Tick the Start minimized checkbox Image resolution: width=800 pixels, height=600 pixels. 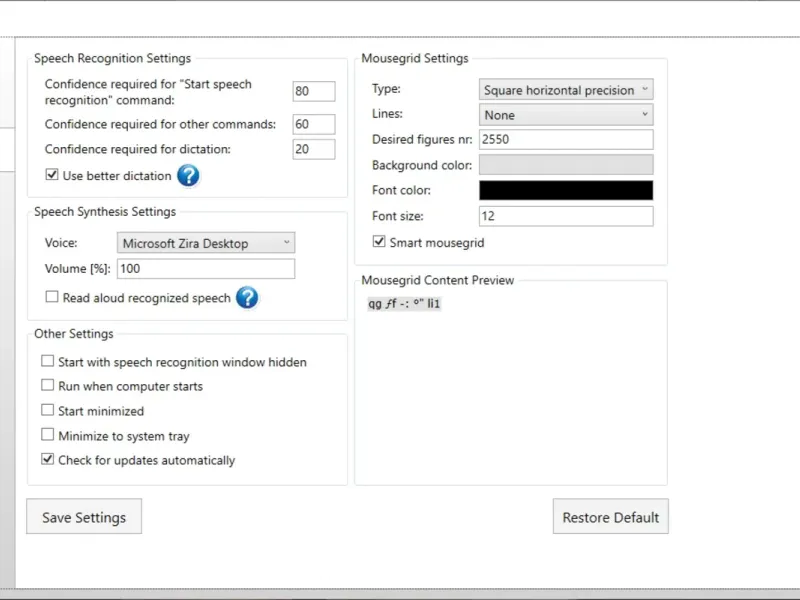[x=48, y=411]
